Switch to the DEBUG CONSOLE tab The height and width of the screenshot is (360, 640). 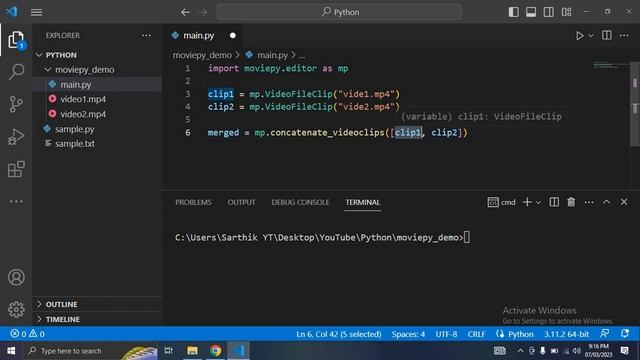click(300, 202)
